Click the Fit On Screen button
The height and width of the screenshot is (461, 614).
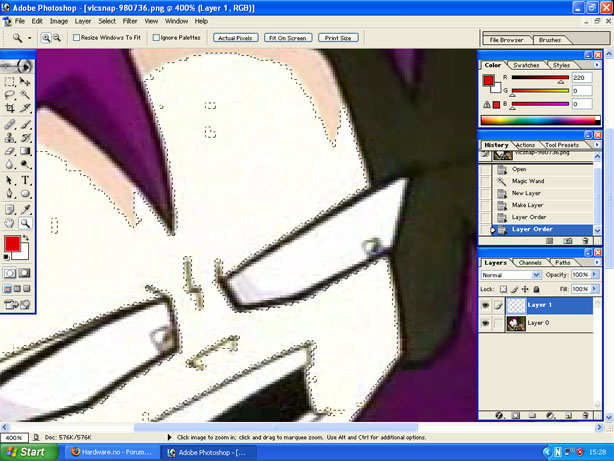click(x=288, y=38)
